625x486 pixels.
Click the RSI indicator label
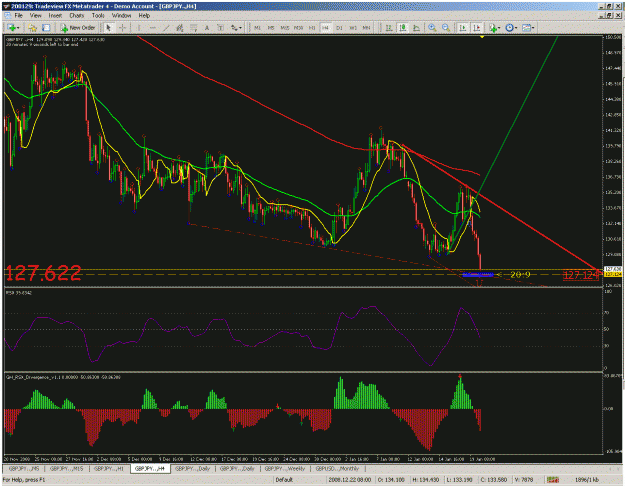click(19, 293)
